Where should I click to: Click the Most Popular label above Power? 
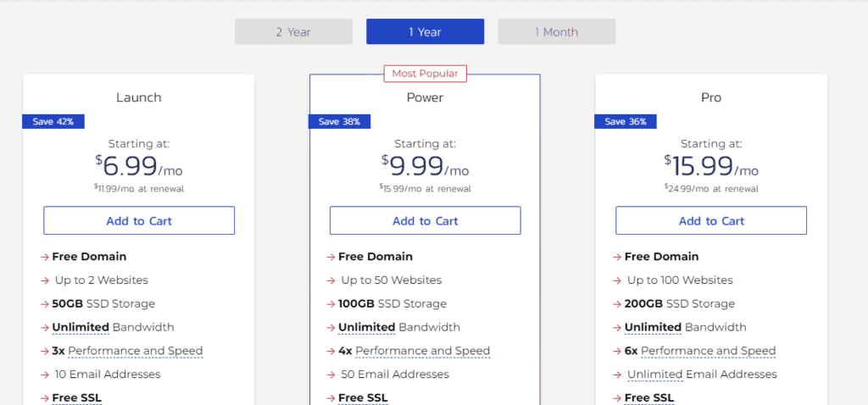[425, 74]
